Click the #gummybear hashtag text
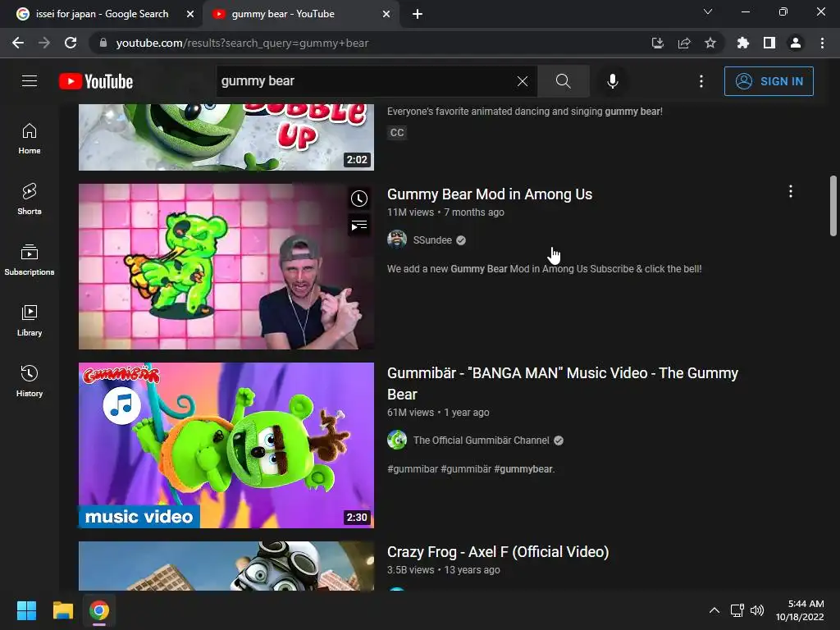 pos(523,469)
